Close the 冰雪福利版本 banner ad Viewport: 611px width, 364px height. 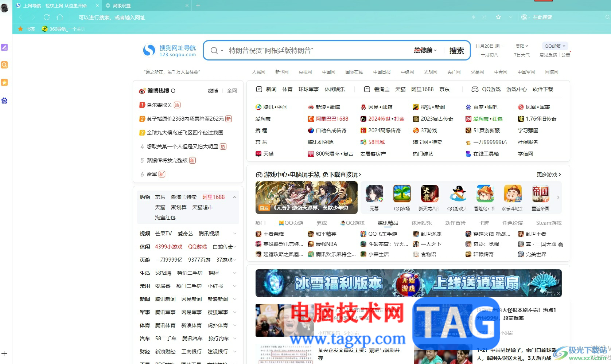559,293
